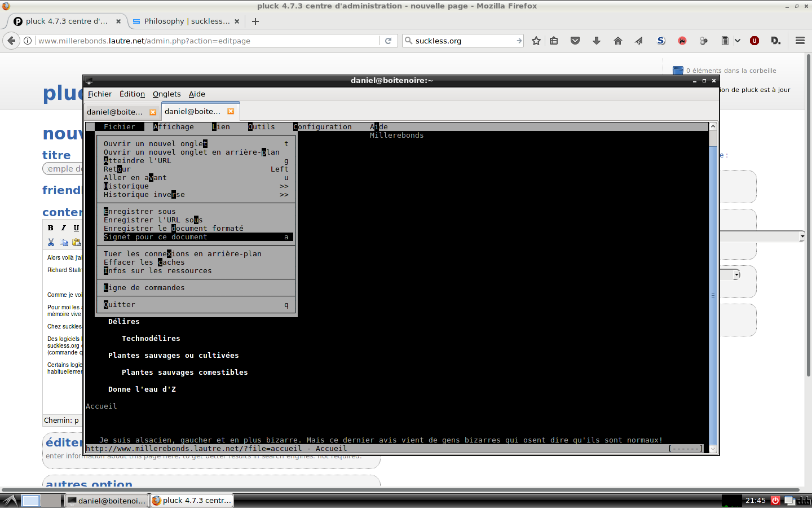812x508 pixels.
Task: Click Bold button in pluck editor
Action: (51, 228)
